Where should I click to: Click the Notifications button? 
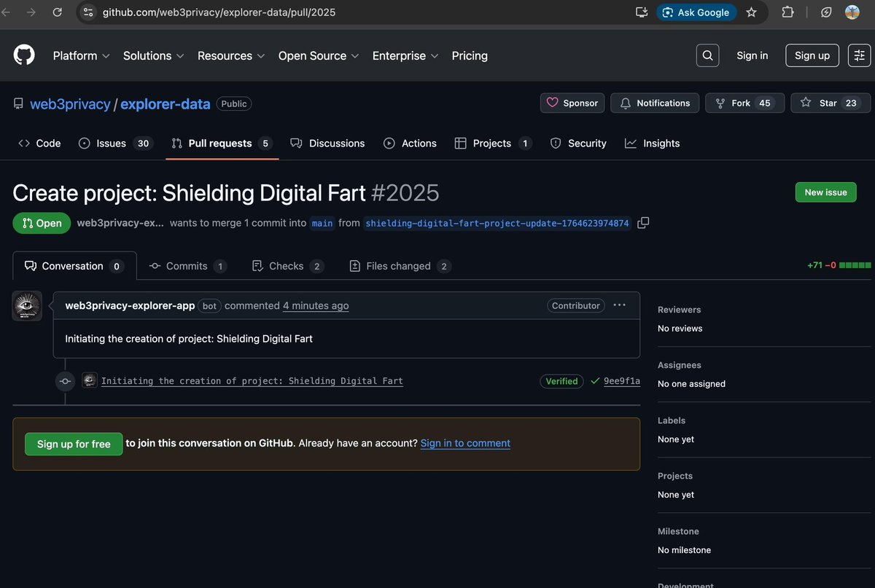point(655,103)
